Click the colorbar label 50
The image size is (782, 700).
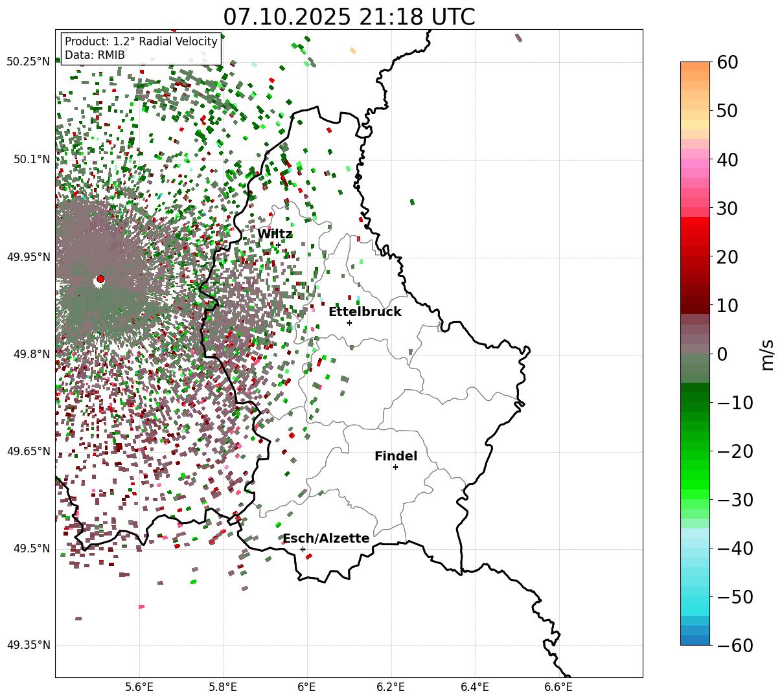728,111
